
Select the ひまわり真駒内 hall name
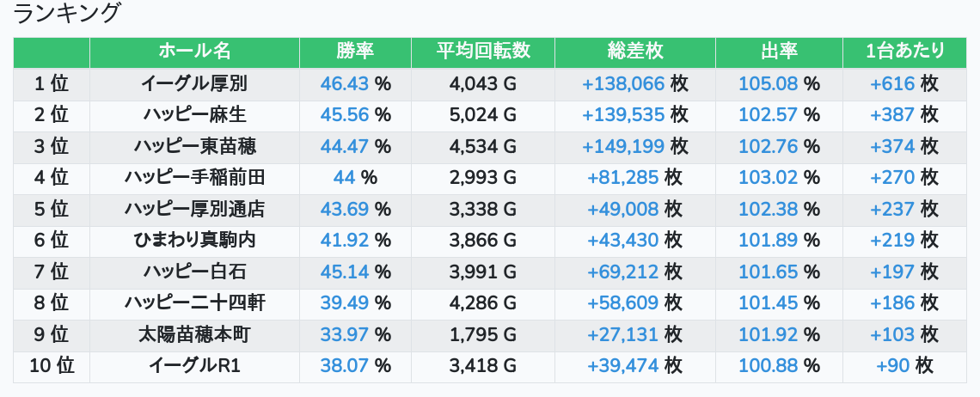pos(194,241)
